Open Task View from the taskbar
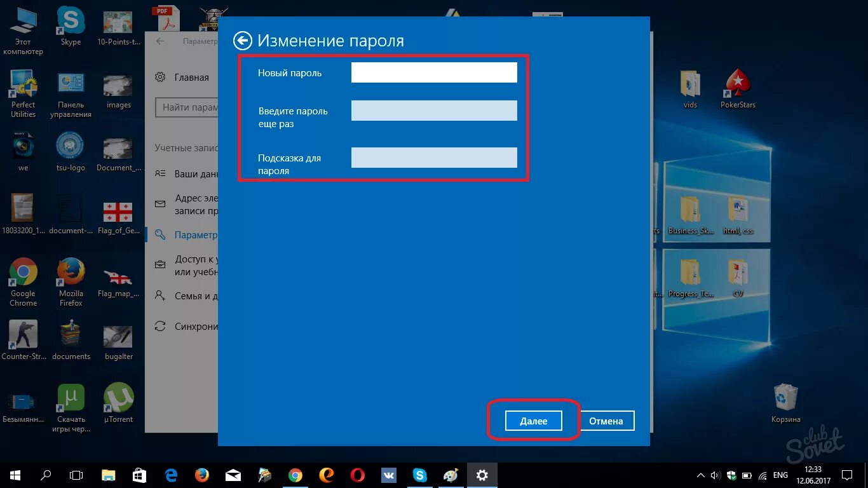This screenshot has height=488, width=868. click(x=76, y=475)
